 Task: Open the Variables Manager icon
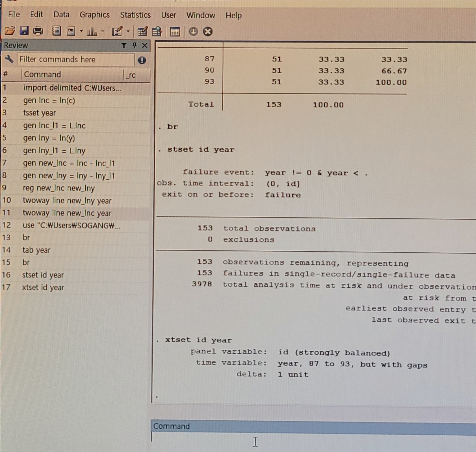[175, 32]
